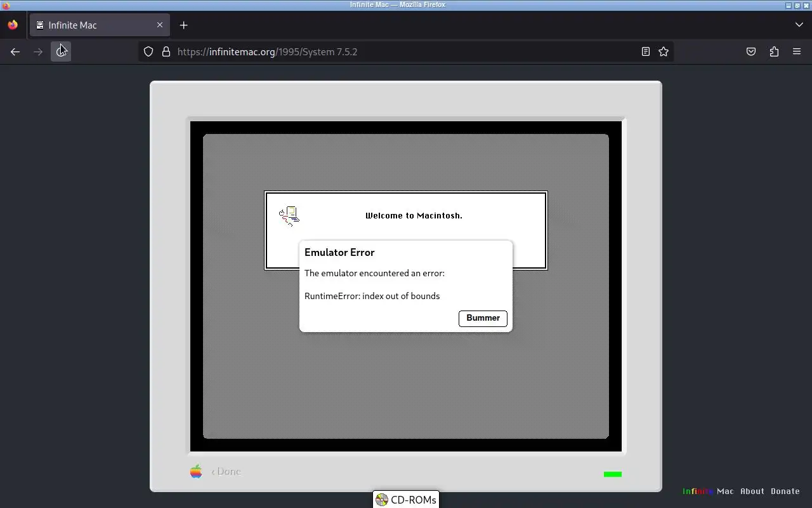This screenshot has width=812, height=508.
Task: Click the tracking protection shield icon
Action: coord(148,51)
